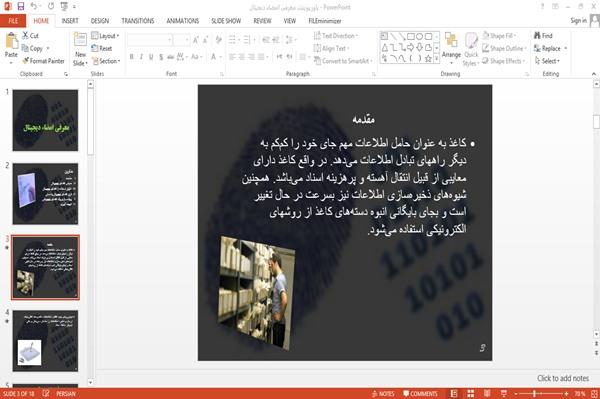Switch to Normal view icon
The width and height of the screenshot is (600, 399).
tap(454, 394)
